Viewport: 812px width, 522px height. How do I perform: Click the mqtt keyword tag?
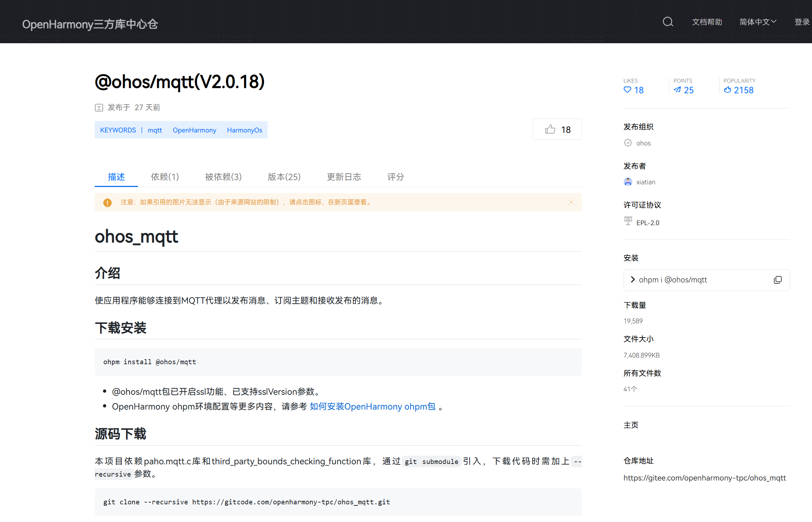coord(155,130)
